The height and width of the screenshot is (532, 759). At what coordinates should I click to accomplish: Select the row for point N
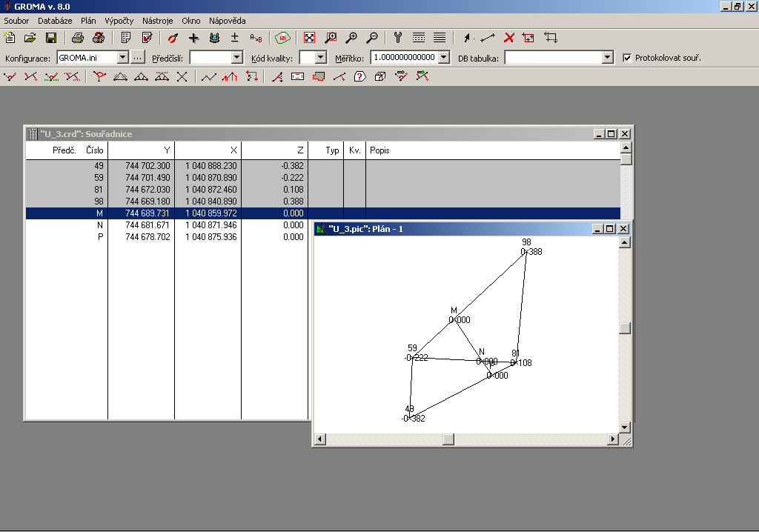[x=323, y=225]
